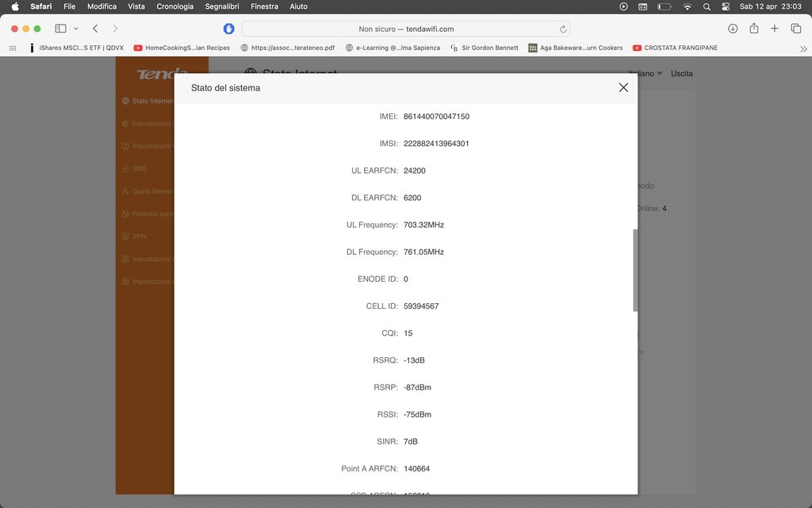Screen dimensions: 812x508
Task: Go back to the previous page
Action: click(x=95, y=29)
